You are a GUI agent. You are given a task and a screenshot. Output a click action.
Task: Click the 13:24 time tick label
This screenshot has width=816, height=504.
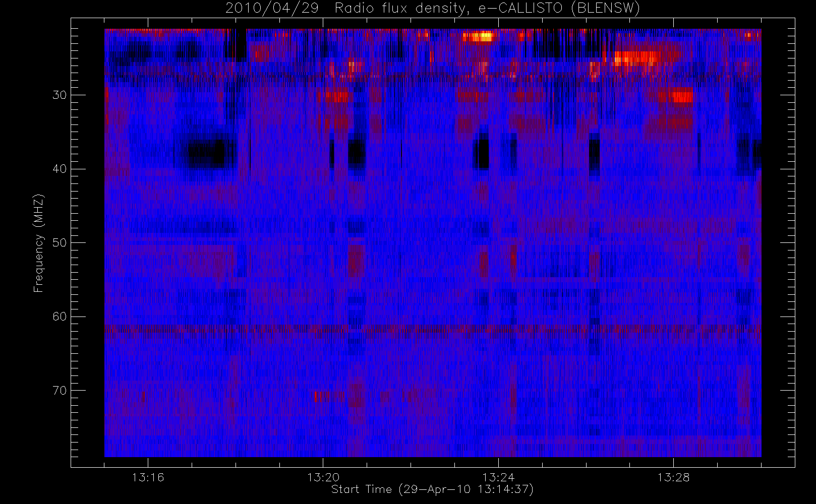pos(498,477)
